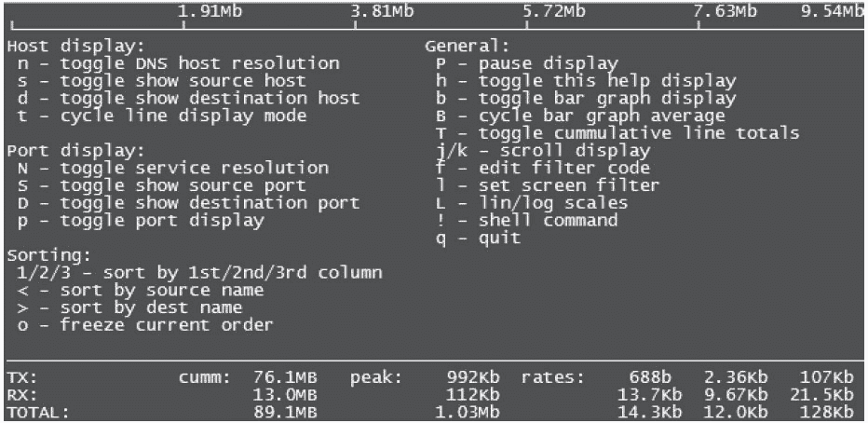Click 'h - toggle this help display' line
The height and width of the screenshot is (423, 868).
point(585,81)
